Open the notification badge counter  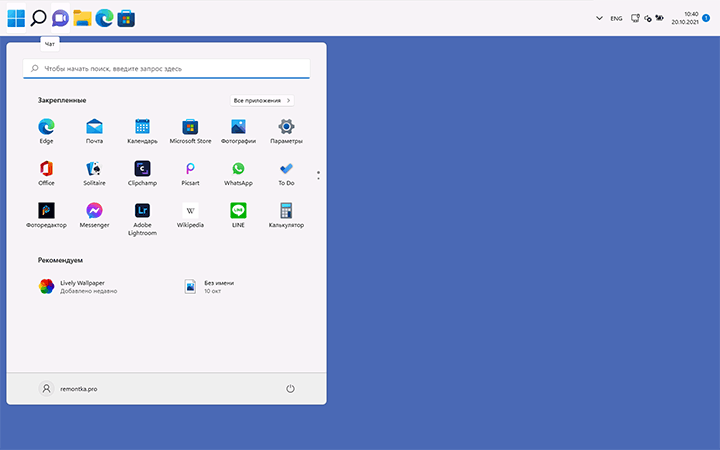click(x=706, y=18)
